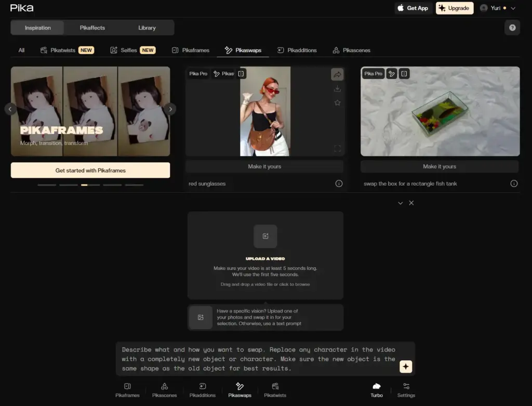Select Pikascenes tool in bottom toolbar
The width and height of the screenshot is (532, 406).
click(x=164, y=390)
